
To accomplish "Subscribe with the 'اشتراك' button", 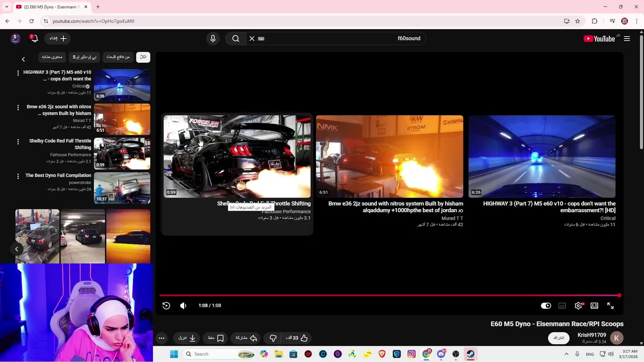I will click(x=558, y=338).
